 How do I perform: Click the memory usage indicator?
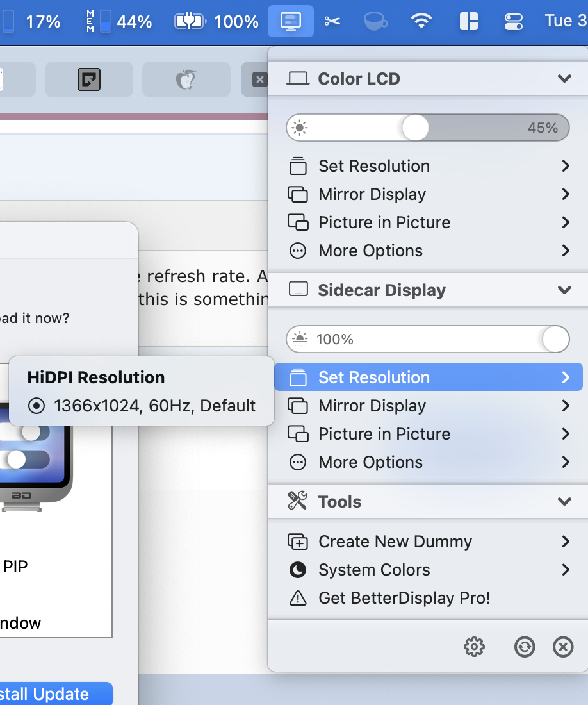(x=119, y=21)
